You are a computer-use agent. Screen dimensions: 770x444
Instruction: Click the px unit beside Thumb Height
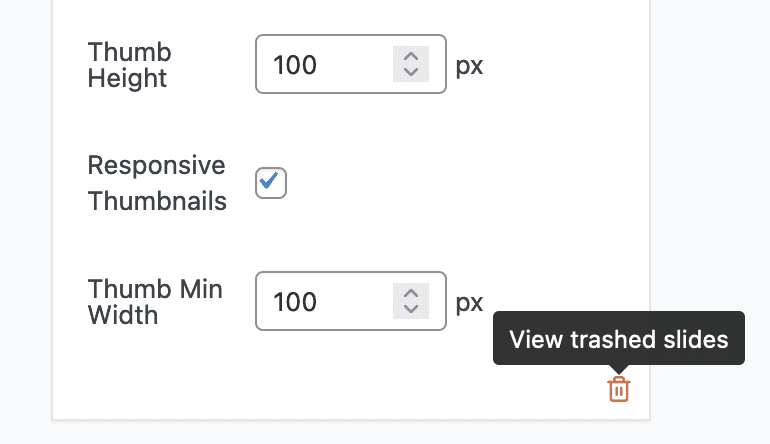coord(469,66)
